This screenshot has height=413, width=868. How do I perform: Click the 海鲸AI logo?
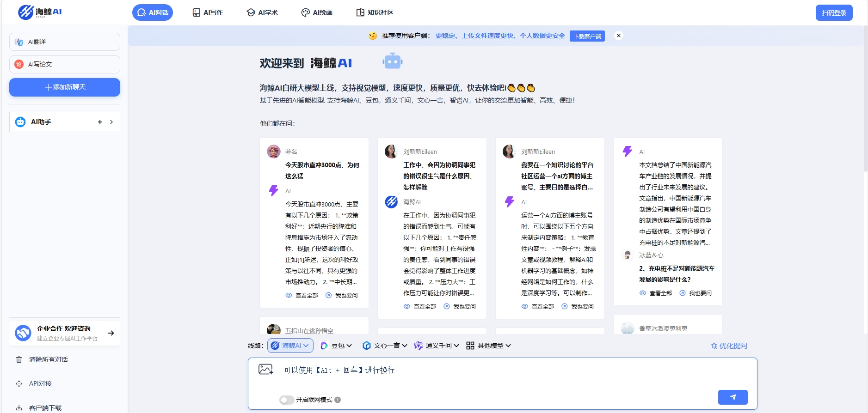pos(40,12)
